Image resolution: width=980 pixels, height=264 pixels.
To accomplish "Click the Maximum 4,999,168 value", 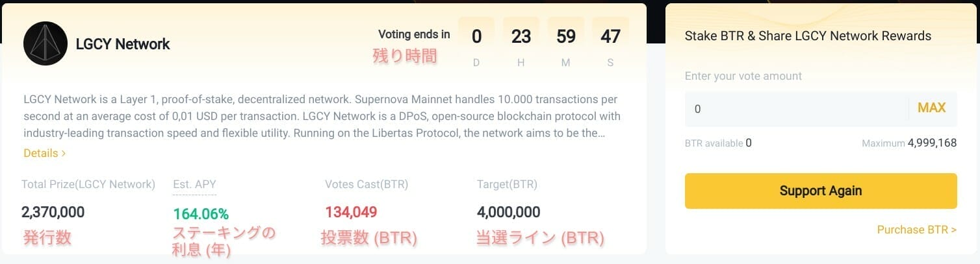I will pyautogui.click(x=932, y=143).
